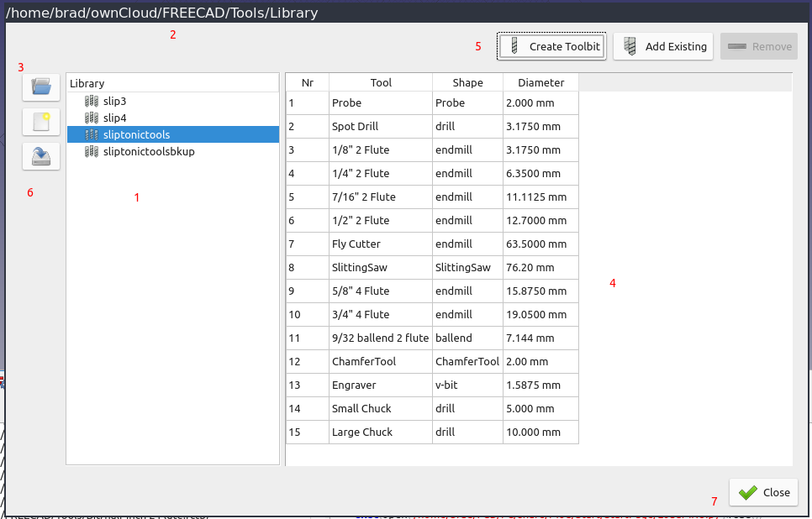Image resolution: width=812 pixels, height=519 pixels.
Task: Click the row number 15 cell
Action: click(308, 432)
